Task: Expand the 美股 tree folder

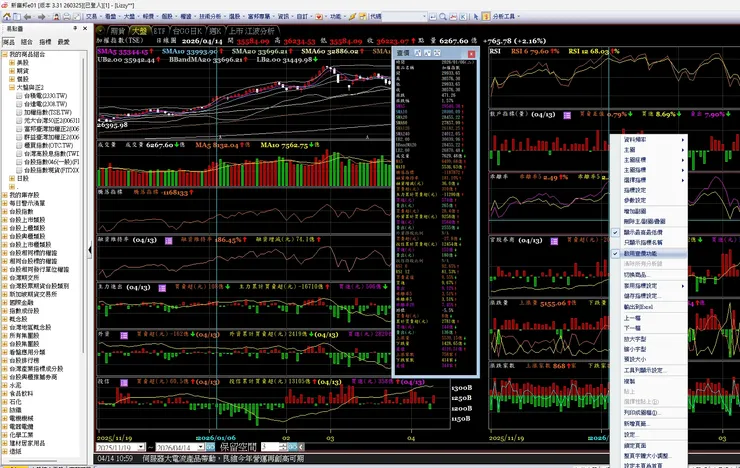Action: 12,63
